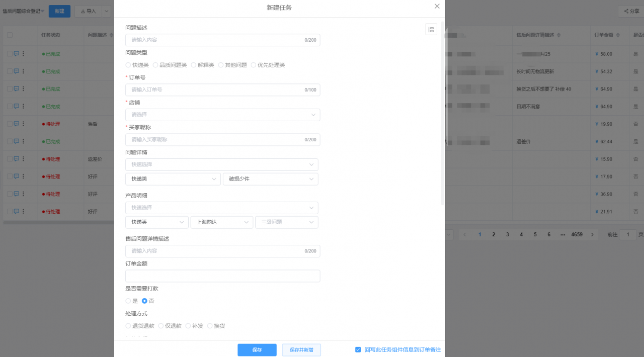
Task: Go to the next page arrow
Action: [x=593, y=235]
